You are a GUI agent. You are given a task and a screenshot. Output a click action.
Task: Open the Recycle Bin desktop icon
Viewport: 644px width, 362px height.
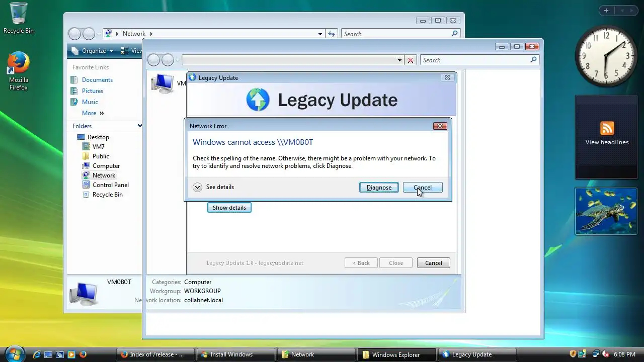pos(19,18)
